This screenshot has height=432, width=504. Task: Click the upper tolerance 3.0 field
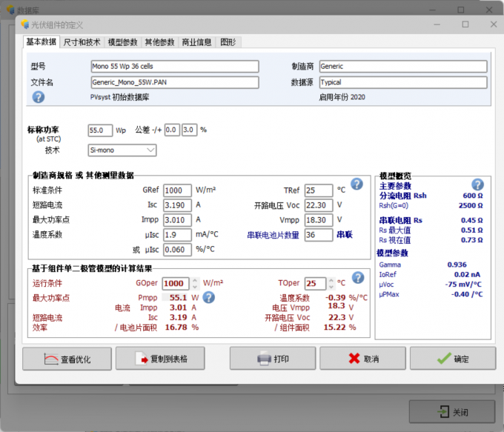[x=189, y=130]
